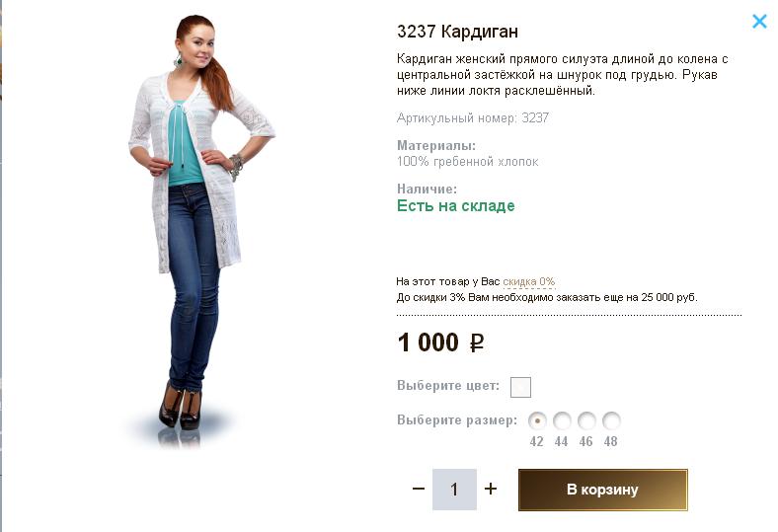This screenshot has width=778, height=532.
Task: Decrease quantity with the minus icon
Action: point(419,489)
